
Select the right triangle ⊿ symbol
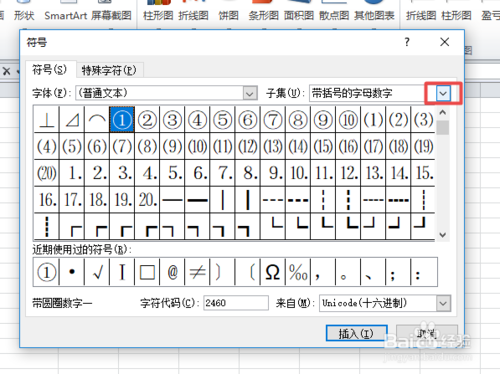(72, 120)
